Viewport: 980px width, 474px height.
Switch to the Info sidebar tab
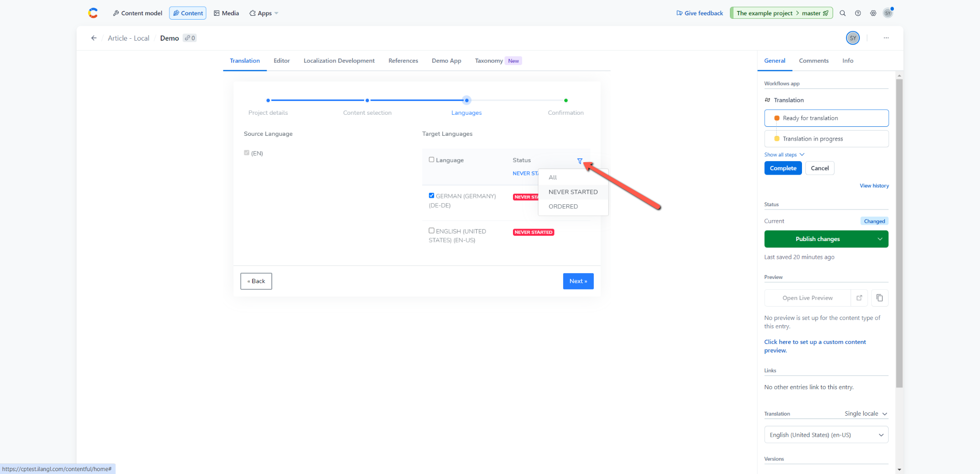848,61
